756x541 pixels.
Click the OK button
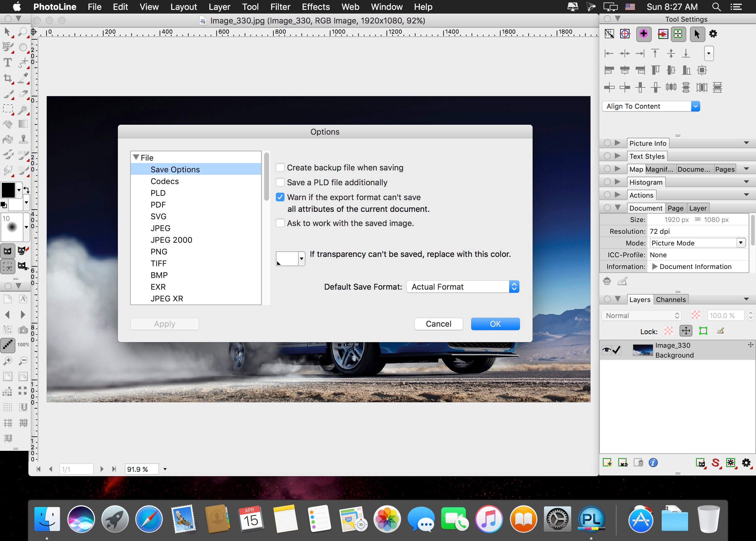point(495,324)
